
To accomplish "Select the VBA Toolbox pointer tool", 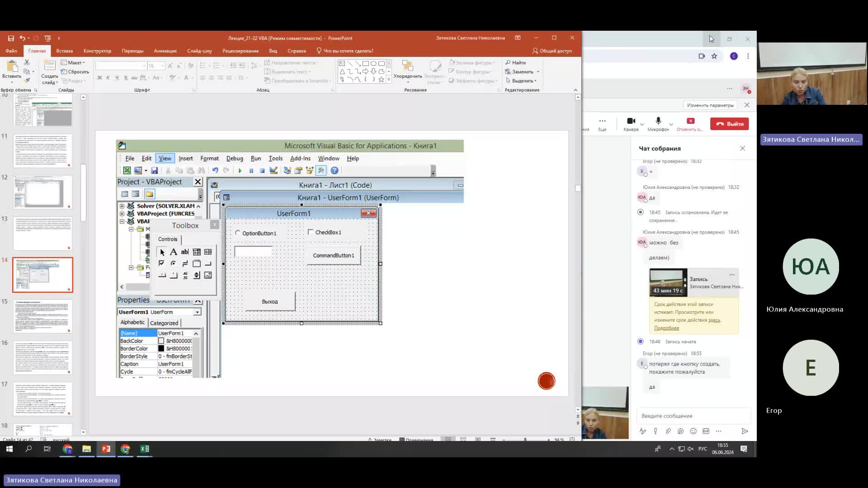I will [x=162, y=252].
